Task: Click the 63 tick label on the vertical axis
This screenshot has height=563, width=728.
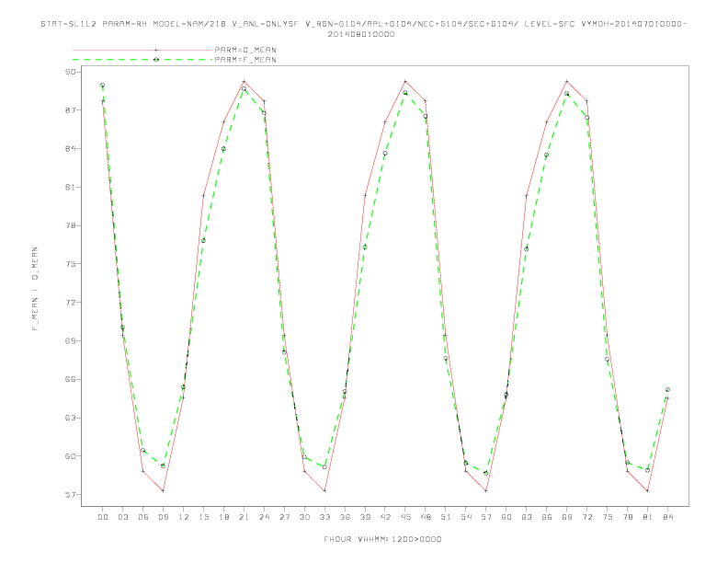Action: coord(70,418)
